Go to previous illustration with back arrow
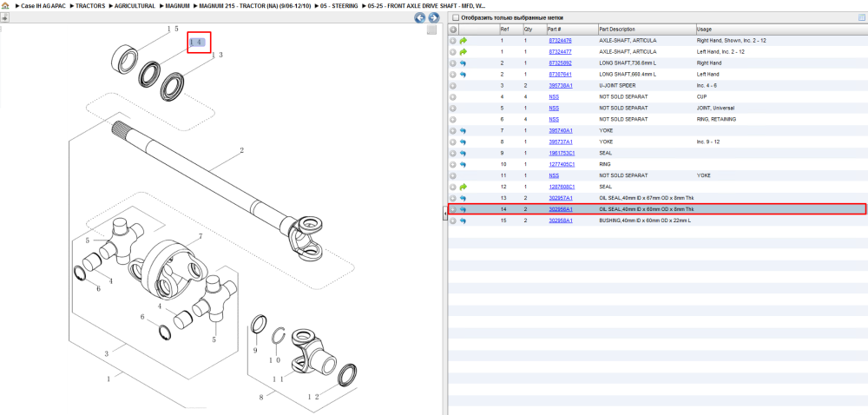This screenshot has width=868, height=415. point(420,17)
